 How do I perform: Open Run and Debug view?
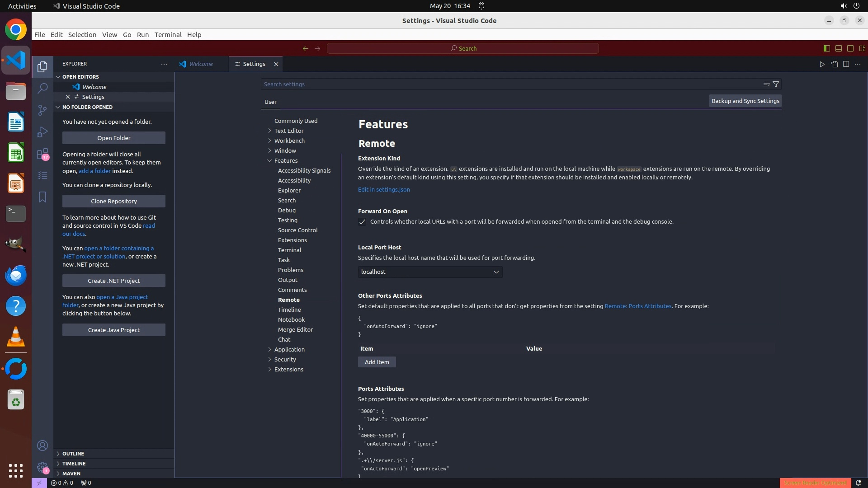point(42,132)
